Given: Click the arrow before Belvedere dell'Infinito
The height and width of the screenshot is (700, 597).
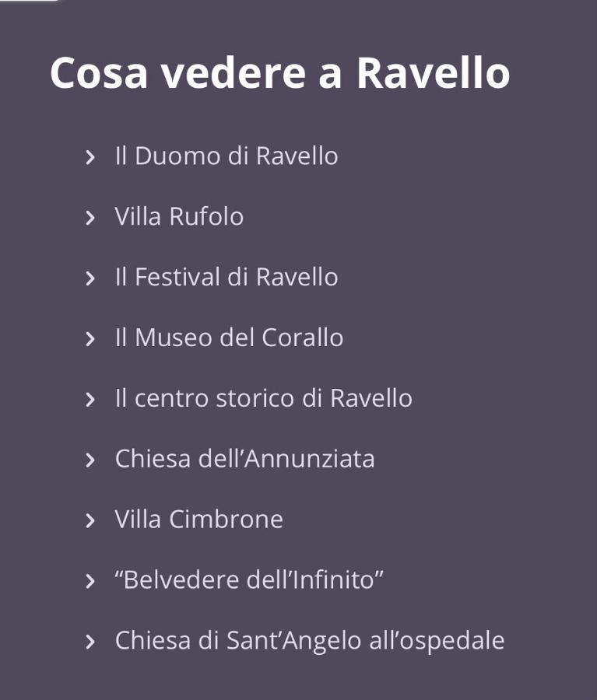Looking at the screenshot, I should [90, 581].
